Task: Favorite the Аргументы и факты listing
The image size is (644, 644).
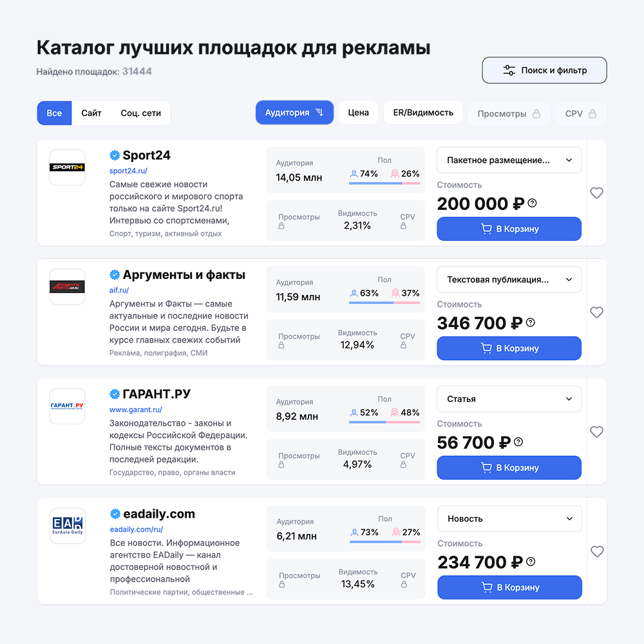Action: [596, 312]
